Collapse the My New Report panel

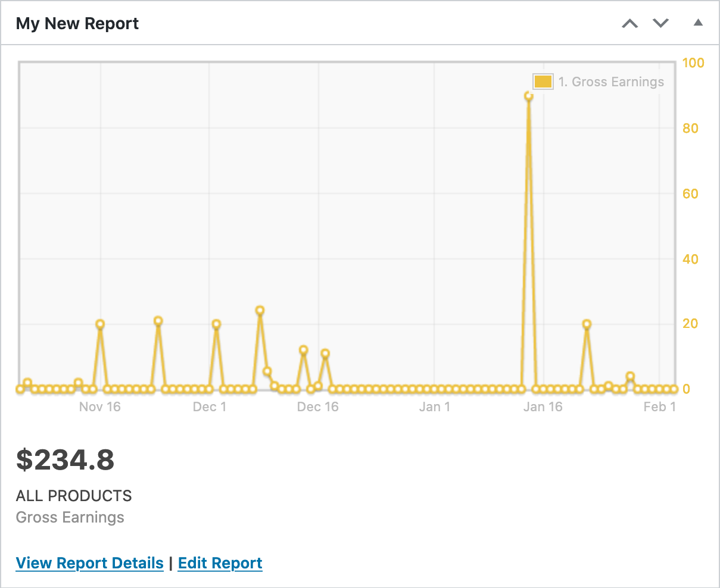(698, 23)
